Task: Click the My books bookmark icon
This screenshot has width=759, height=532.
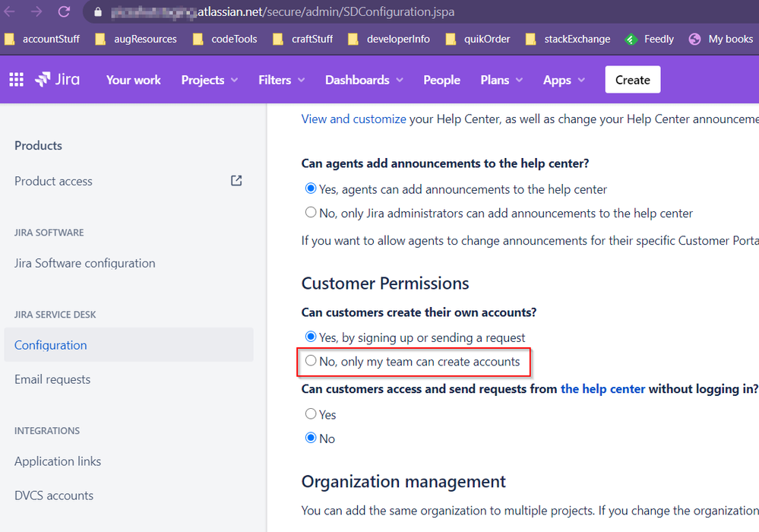Action: pyautogui.click(x=693, y=38)
